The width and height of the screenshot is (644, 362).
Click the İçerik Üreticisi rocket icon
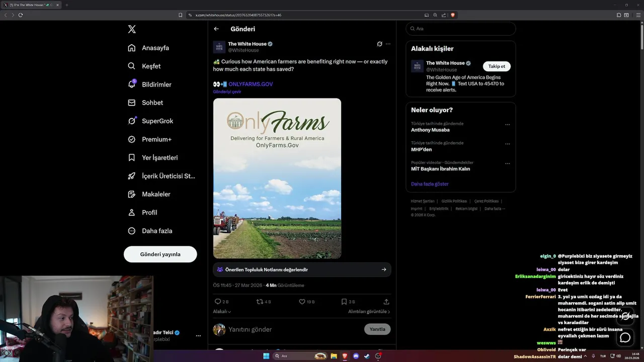pos(131,176)
